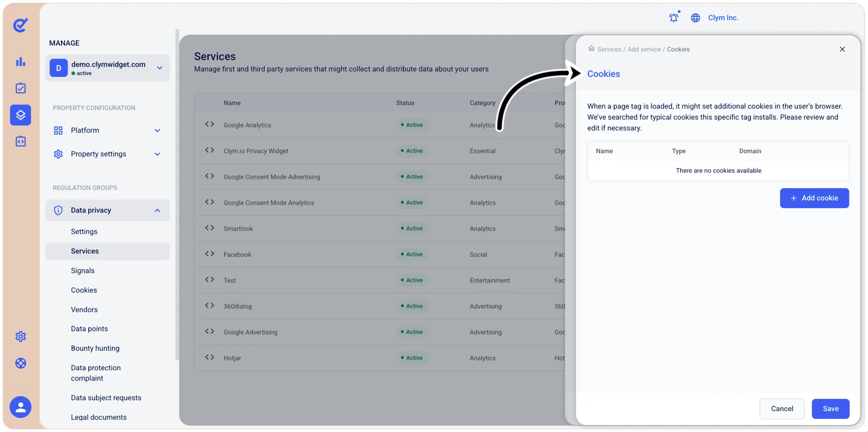This screenshot has height=432, width=868.
Task: Click the code icon beside Hotjar
Action: coord(209,357)
